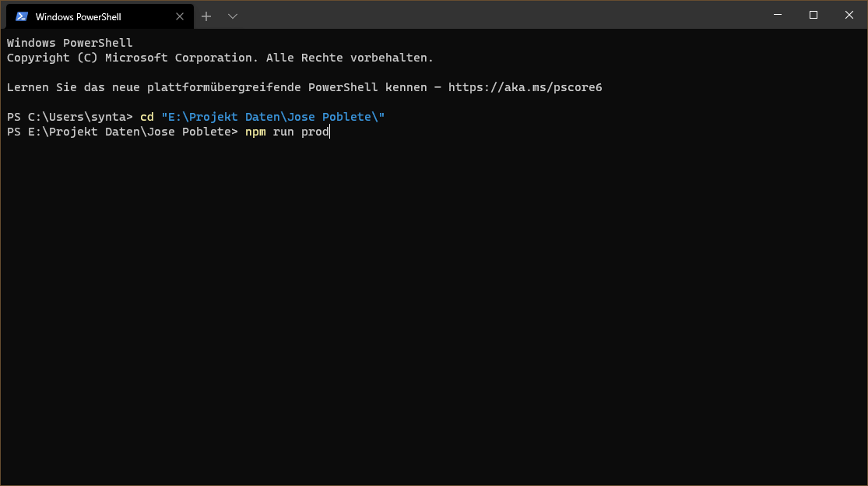Viewport: 868px width, 486px height.
Task: Click the PowerShell icon in the tab
Action: (x=22, y=16)
